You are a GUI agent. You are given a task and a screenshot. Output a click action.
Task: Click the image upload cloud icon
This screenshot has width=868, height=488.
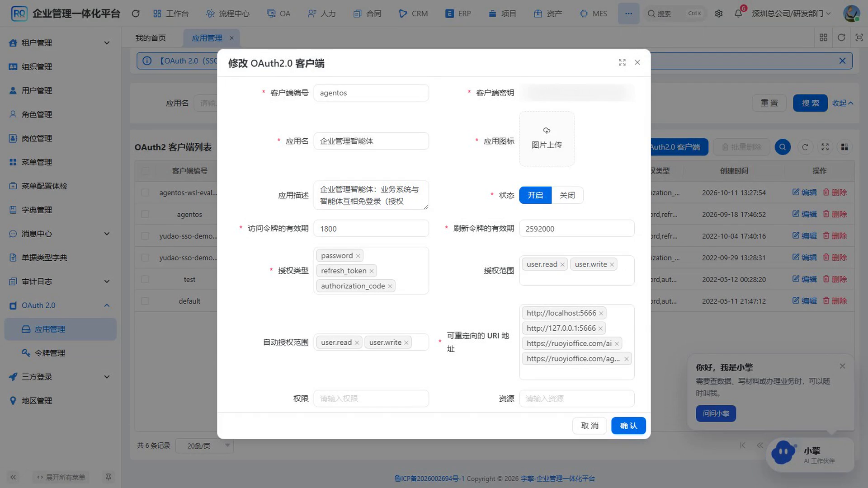(547, 131)
